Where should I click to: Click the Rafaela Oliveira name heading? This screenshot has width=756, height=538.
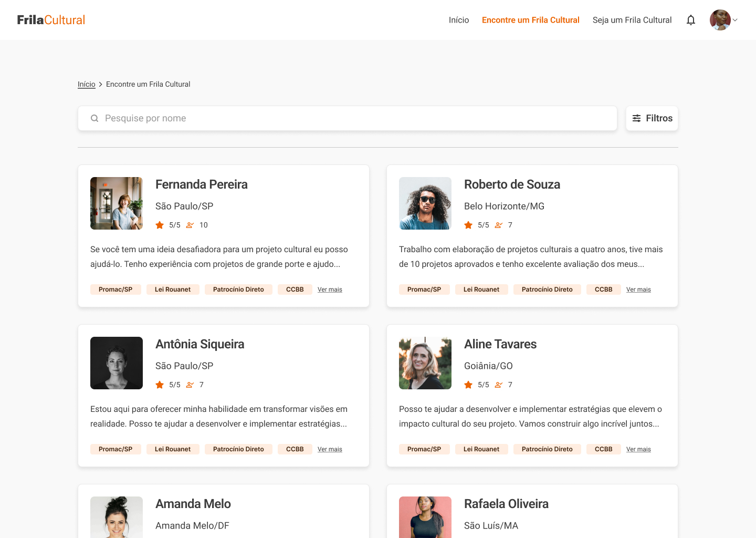(x=506, y=504)
